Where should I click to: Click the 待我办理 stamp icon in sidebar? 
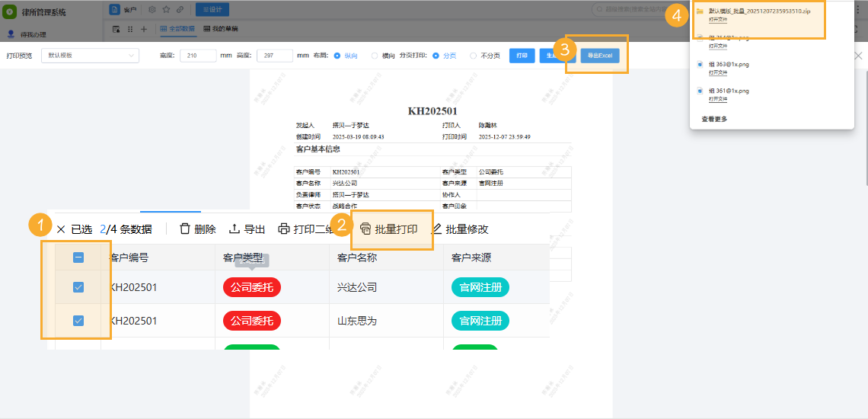pos(11,34)
